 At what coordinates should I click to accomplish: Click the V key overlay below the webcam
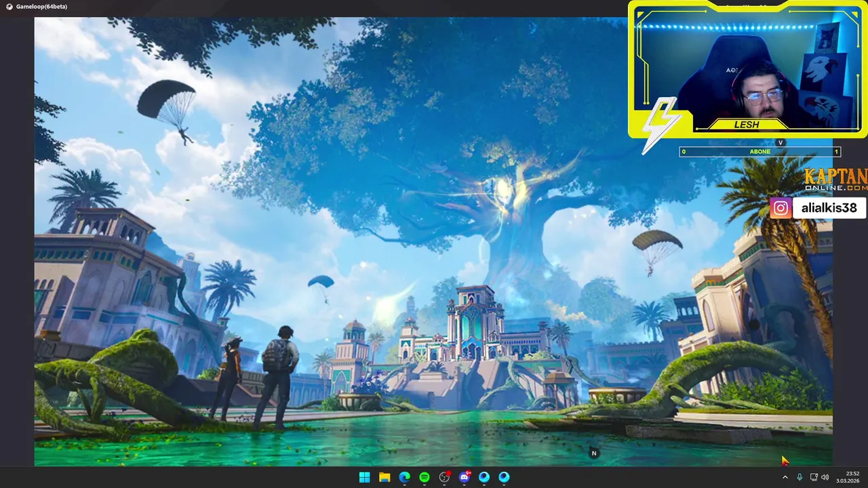(x=781, y=142)
